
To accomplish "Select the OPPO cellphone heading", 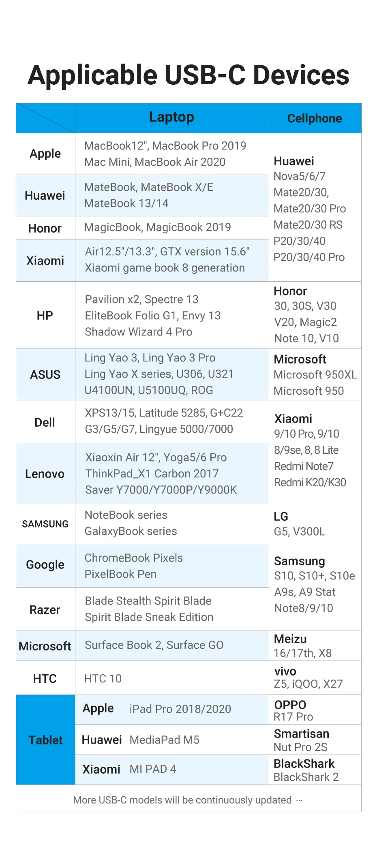I will click(x=290, y=705).
